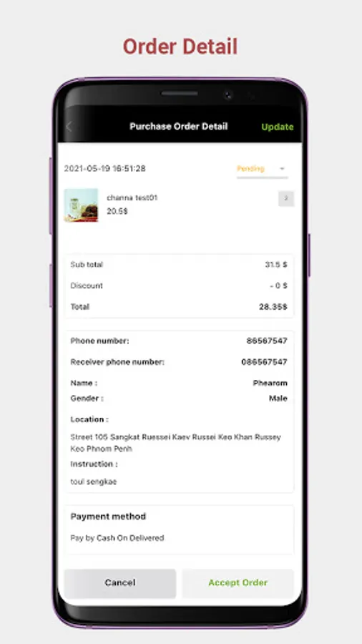Tap Pay by Cash On Delivered
Viewport: 362px width, 644px height.
(117, 537)
